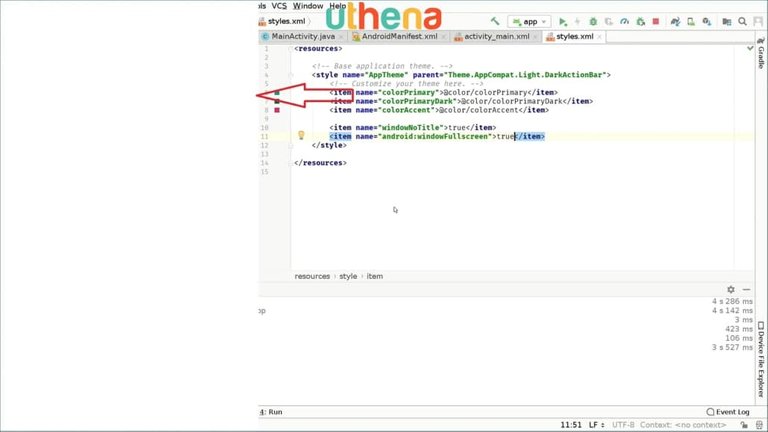The height and width of the screenshot is (432, 768).
Task: Click the closing resources tag on line 14
Action: [320, 163]
